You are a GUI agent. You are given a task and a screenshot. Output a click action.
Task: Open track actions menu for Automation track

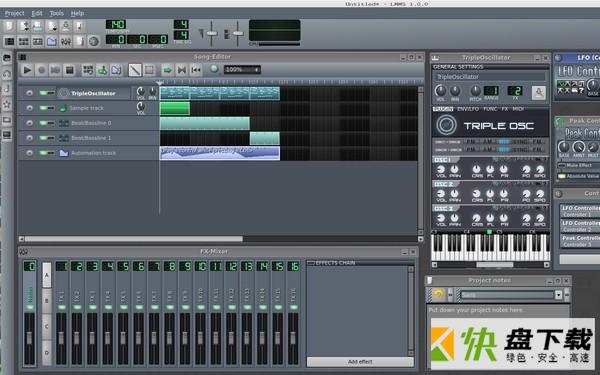pos(29,153)
